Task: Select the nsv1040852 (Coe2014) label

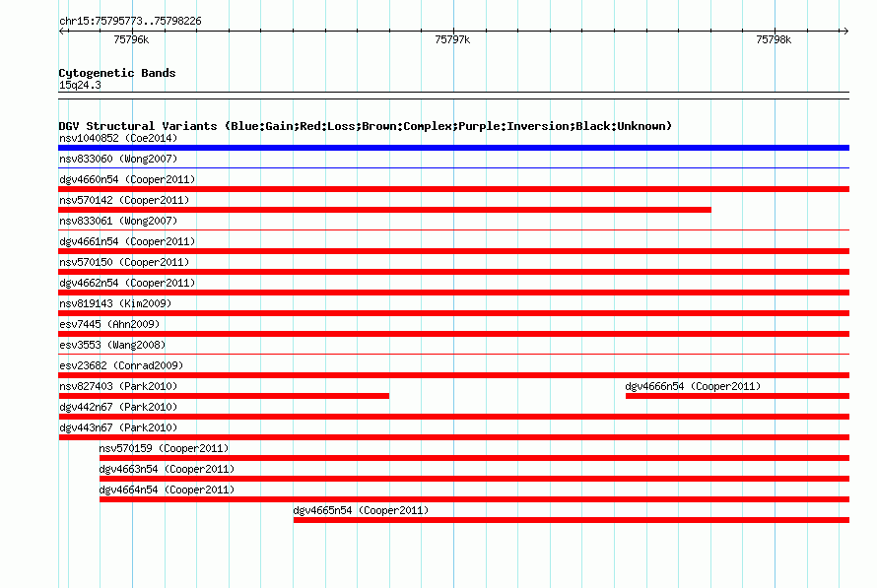Action: click(x=118, y=138)
